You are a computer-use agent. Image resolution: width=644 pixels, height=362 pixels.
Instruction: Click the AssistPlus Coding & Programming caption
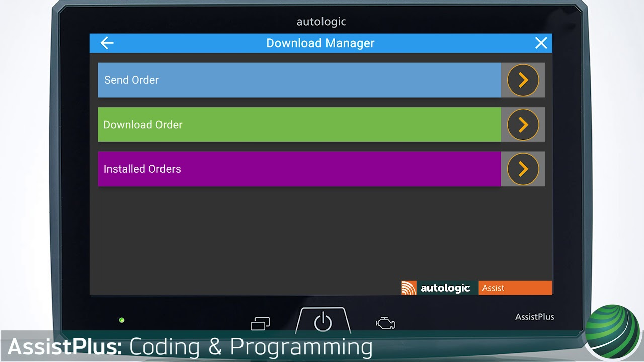(190, 347)
